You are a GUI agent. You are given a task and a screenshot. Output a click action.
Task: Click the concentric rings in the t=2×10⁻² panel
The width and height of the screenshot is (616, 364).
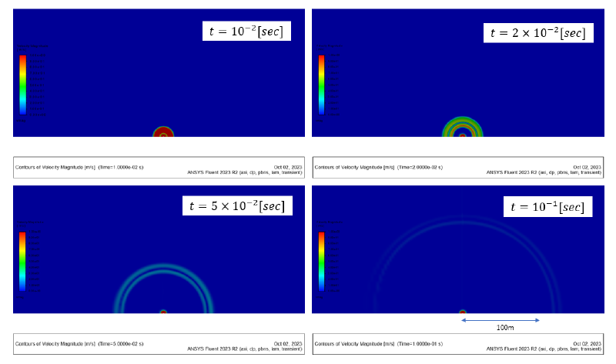click(x=462, y=125)
